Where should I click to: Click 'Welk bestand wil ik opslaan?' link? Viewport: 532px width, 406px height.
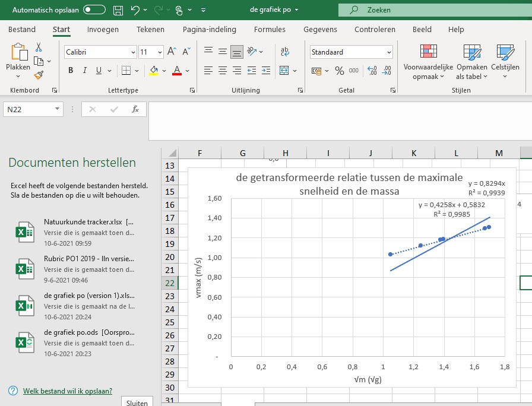pyautogui.click(x=67, y=391)
